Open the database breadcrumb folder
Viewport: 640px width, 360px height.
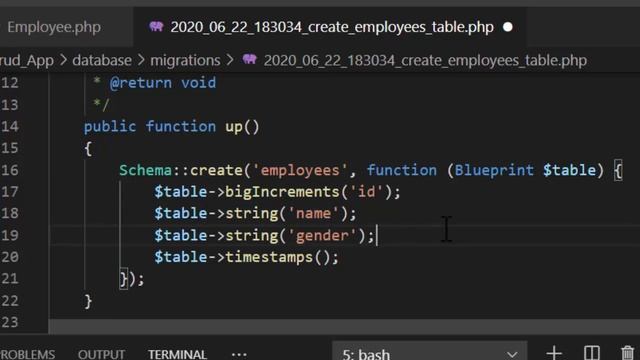(x=102, y=60)
